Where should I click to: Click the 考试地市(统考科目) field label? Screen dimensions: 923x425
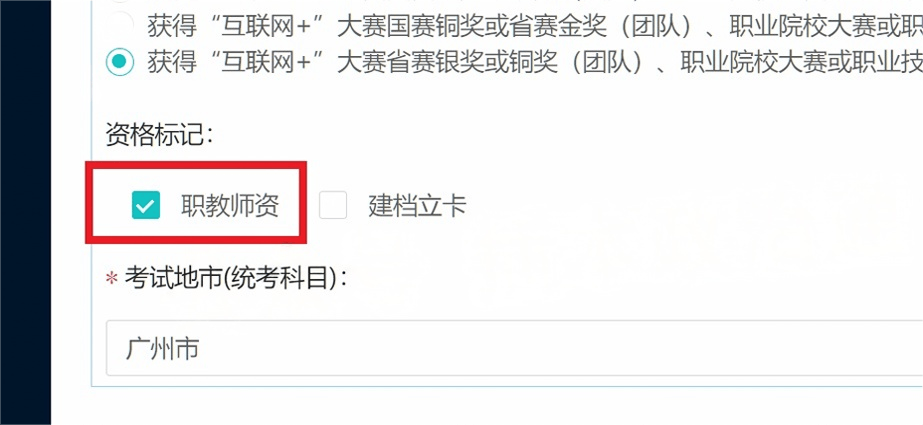click(235, 278)
